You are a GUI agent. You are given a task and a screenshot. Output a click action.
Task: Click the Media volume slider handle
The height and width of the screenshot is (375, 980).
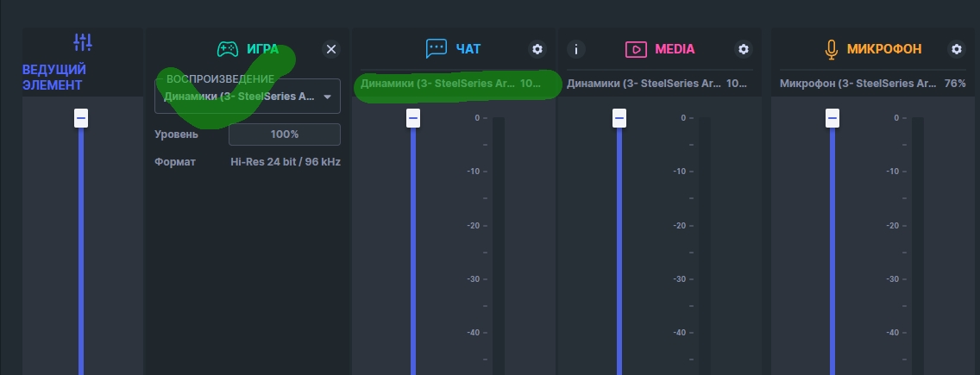(619, 117)
